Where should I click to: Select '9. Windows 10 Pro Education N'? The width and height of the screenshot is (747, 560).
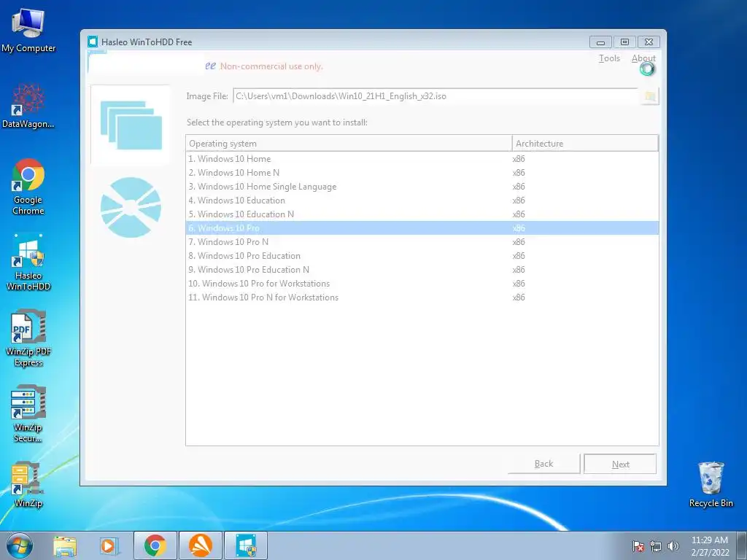click(x=422, y=270)
